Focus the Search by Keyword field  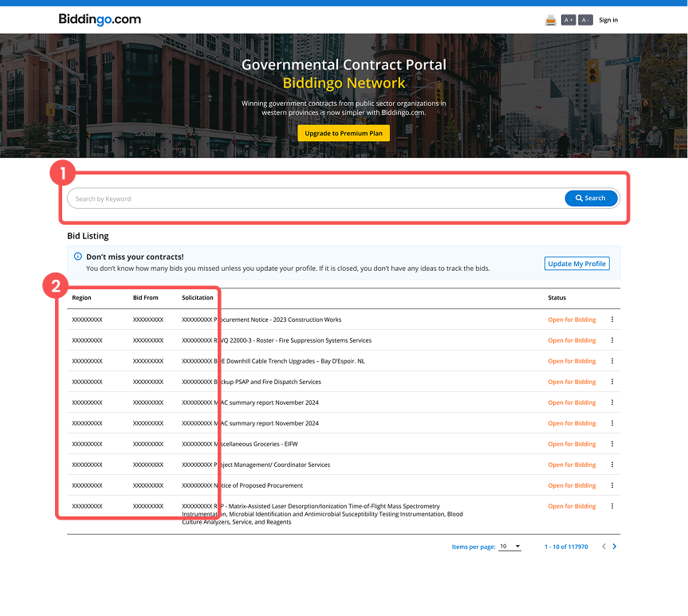pyautogui.click(x=316, y=198)
